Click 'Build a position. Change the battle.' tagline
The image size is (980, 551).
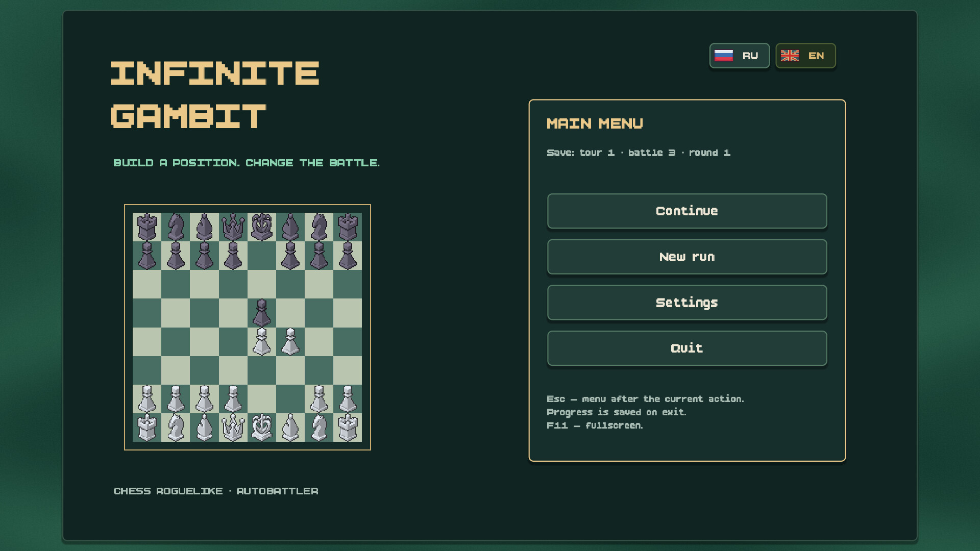click(247, 163)
